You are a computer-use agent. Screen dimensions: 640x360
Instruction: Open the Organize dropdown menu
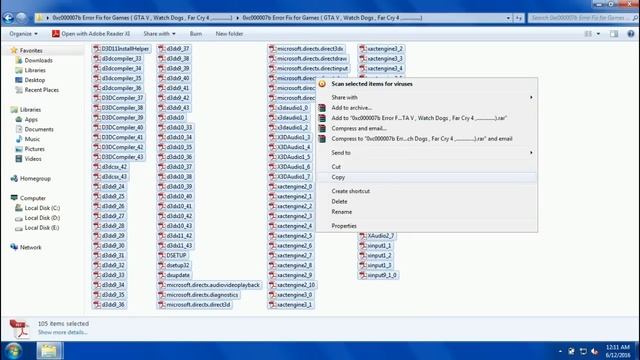[24, 34]
